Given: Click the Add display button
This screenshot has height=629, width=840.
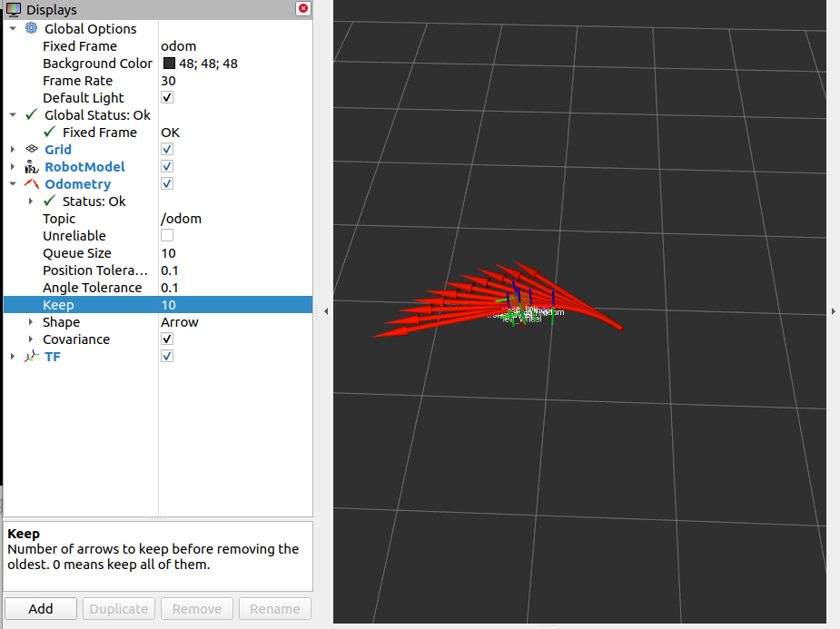Looking at the screenshot, I should pos(41,609).
